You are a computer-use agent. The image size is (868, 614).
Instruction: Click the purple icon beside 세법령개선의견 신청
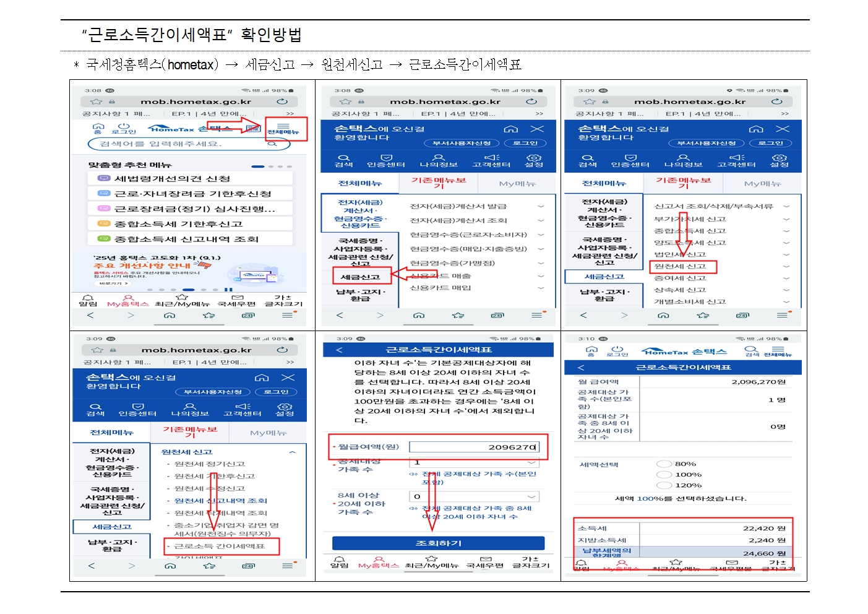pos(104,178)
